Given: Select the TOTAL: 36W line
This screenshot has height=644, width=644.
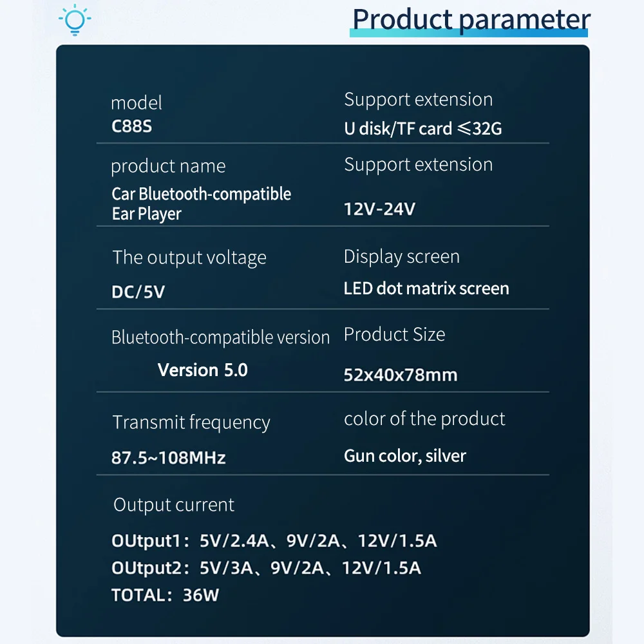Looking at the screenshot, I should point(165,595).
